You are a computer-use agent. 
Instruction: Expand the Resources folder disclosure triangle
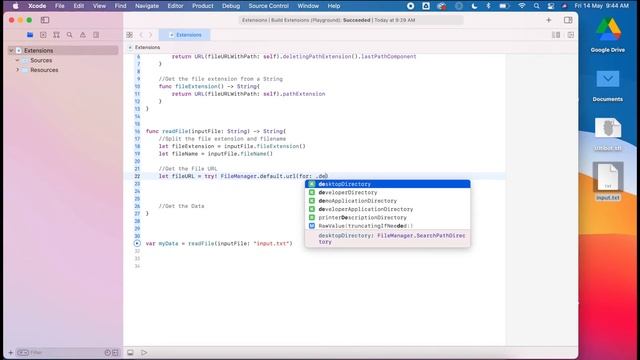(x=18, y=70)
